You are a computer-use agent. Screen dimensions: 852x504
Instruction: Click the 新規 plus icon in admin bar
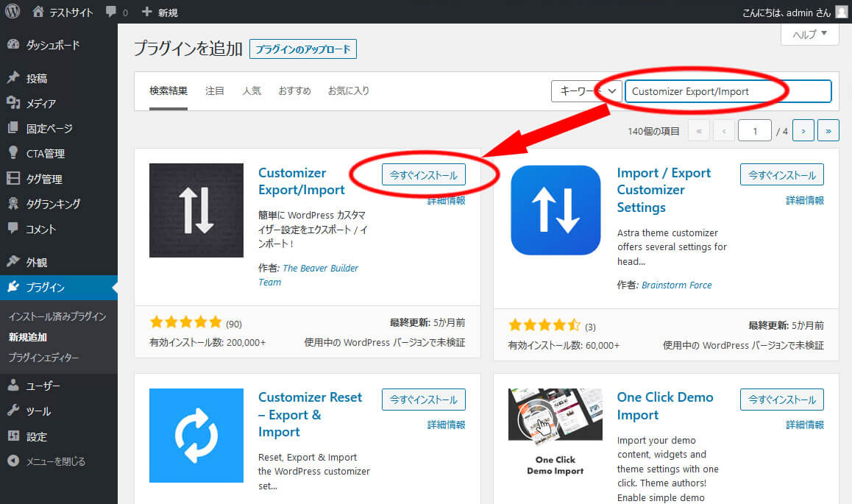coord(146,12)
